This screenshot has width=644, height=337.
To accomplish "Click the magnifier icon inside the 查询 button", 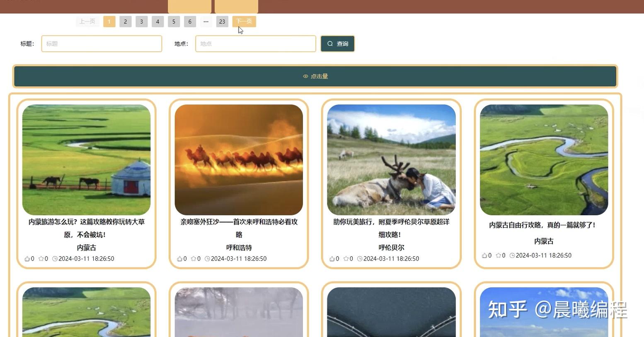I will point(330,43).
